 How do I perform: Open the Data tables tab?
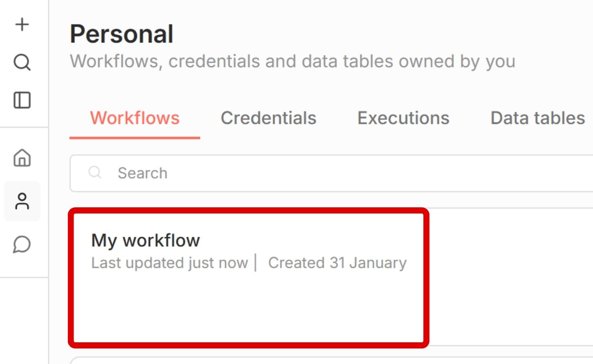pos(537,118)
